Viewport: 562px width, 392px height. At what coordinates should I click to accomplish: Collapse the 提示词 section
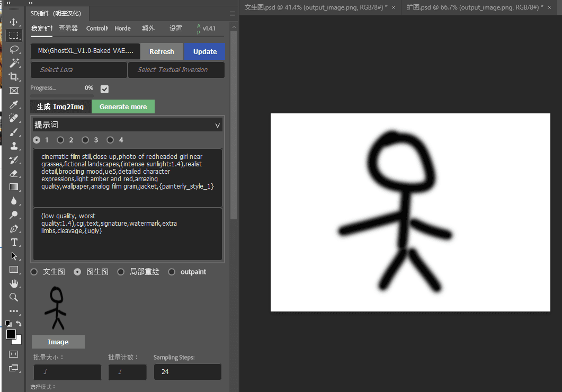[217, 125]
